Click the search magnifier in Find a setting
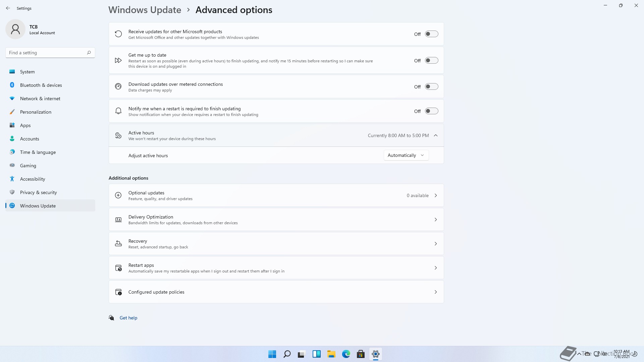Image resolution: width=644 pixels, height=362 pixels. point(89,53)
